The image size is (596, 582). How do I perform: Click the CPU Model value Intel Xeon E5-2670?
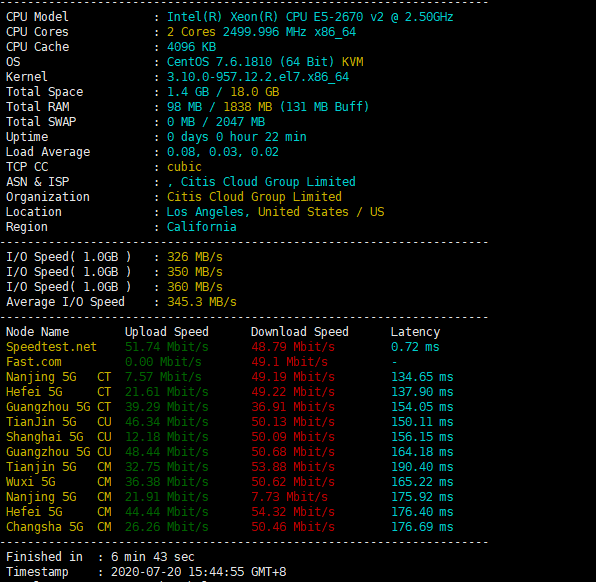point(310,17)
